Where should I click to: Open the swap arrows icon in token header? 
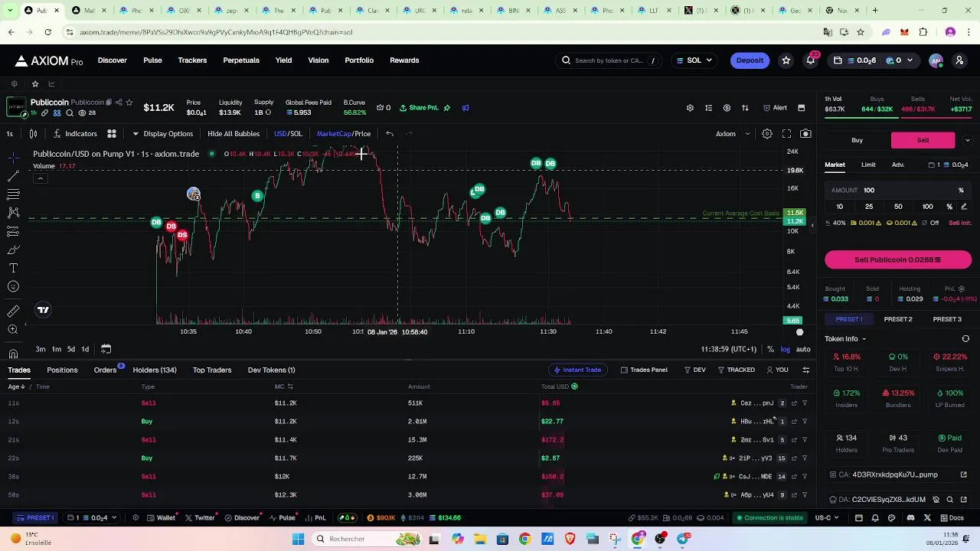(745, 108)
